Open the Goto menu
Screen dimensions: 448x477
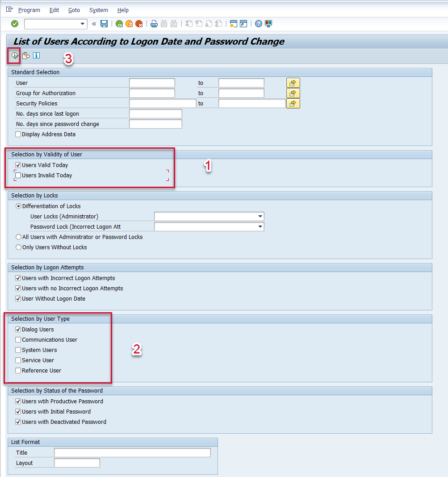point(74,10)
